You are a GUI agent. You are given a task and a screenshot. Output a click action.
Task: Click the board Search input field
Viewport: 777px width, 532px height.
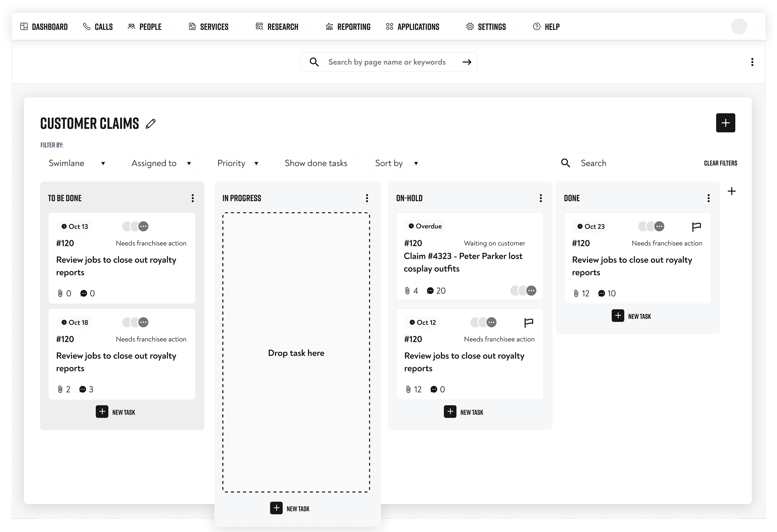[616, 163]
